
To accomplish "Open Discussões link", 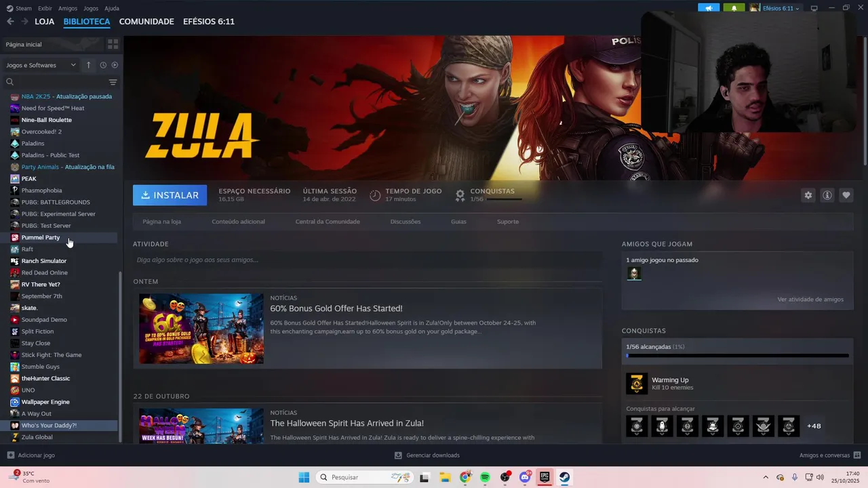I will [406, 222].
